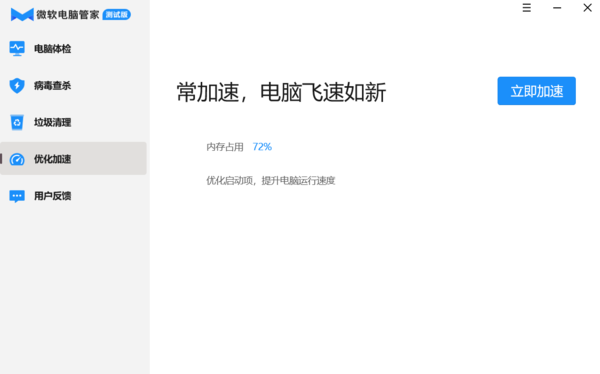This screenshot has width=600, height=374.
Task: Open the hamburger menu in title bar
Action: pos(527,8)
